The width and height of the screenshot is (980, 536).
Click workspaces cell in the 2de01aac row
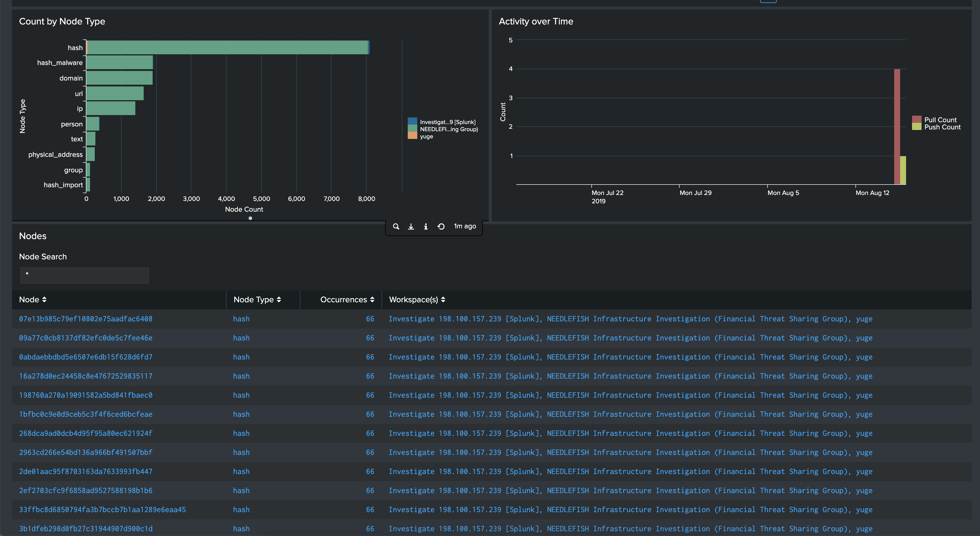630,471
